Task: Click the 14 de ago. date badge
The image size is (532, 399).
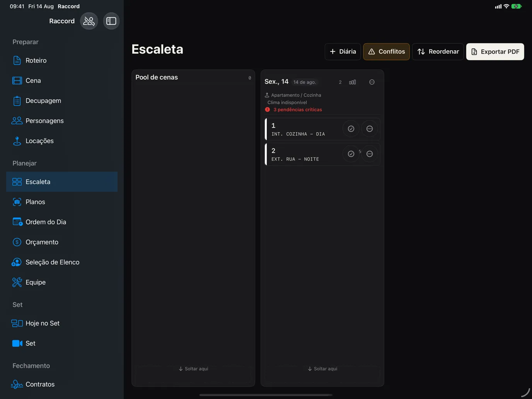Action: pos(305,82)
